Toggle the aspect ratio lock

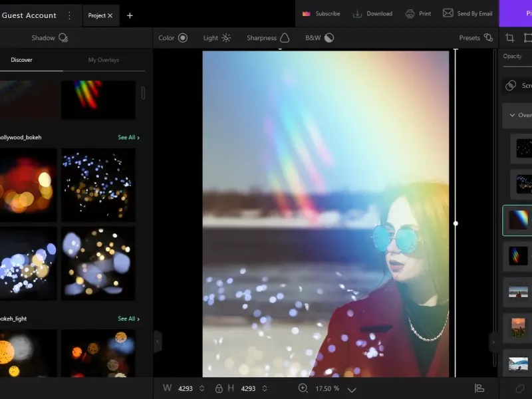click(219, 388)
